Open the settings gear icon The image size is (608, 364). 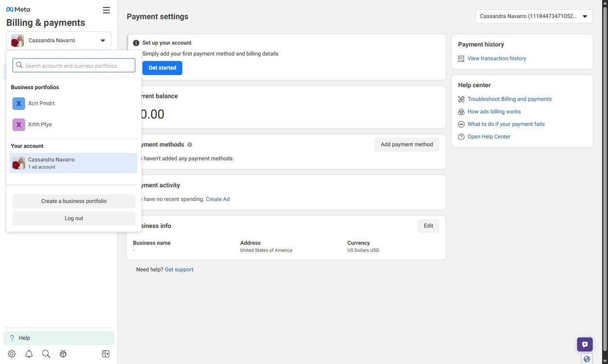tap(12, 354)
